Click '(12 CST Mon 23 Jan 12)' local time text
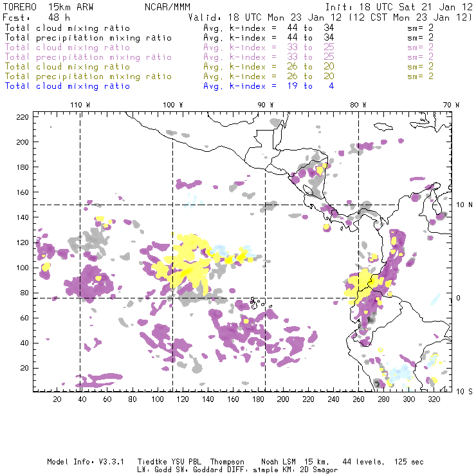The width and height of the screenshot is (476, 476). (x=410, y=17)
